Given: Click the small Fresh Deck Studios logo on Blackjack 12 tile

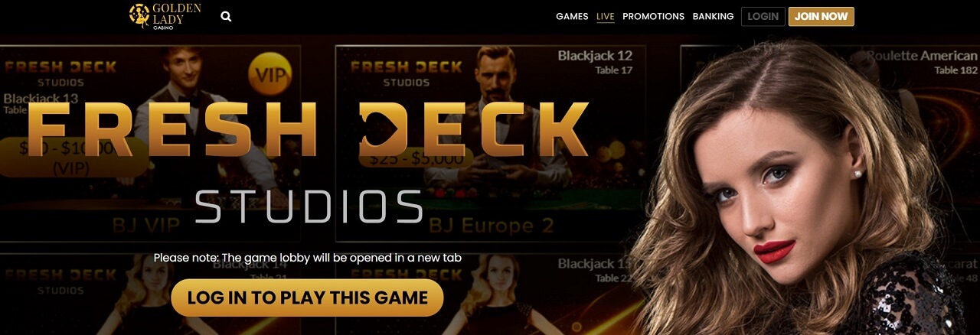Looking at the screenshot, I should 406,73.
